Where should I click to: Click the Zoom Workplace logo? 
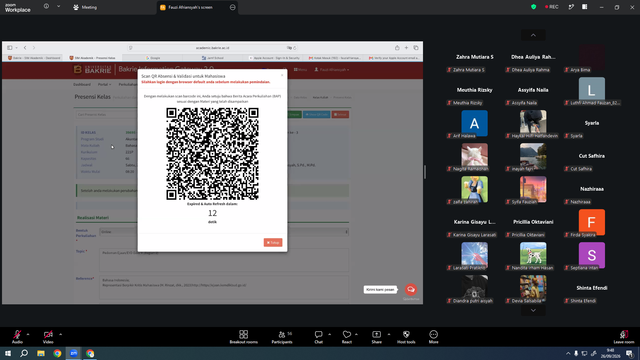[x=18, y=7]
